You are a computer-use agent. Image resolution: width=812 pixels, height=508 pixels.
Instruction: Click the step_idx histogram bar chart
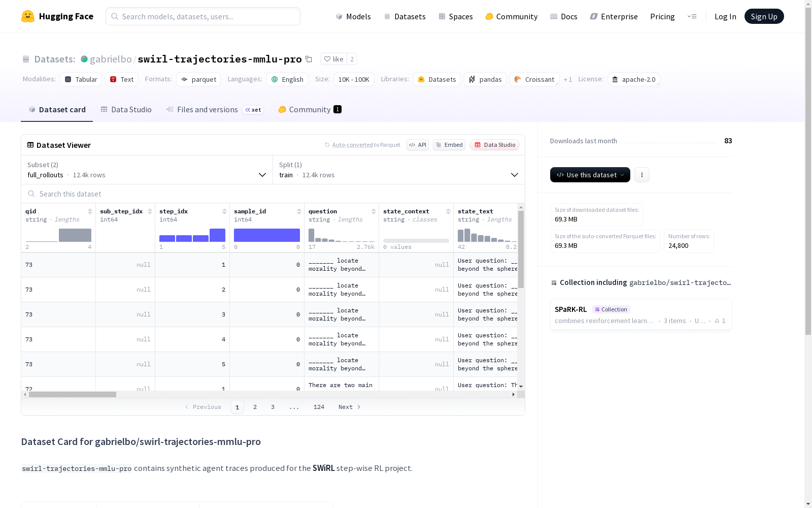tap(192, 235)
